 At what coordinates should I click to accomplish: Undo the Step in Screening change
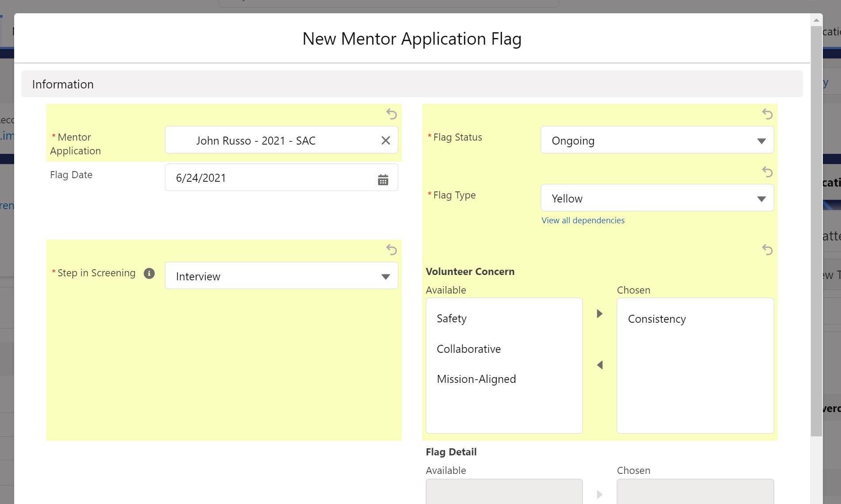point(391,250)
